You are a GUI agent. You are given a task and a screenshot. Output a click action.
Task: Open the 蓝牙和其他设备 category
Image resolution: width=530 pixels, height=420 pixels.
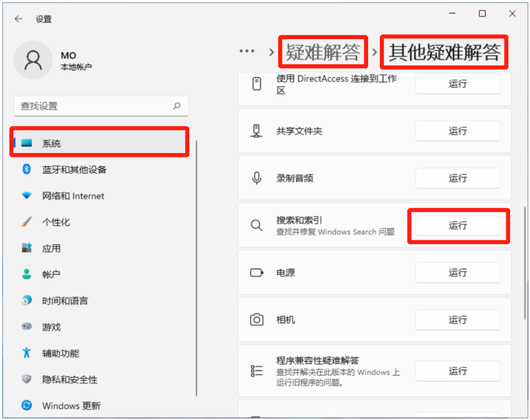(99, 169)
